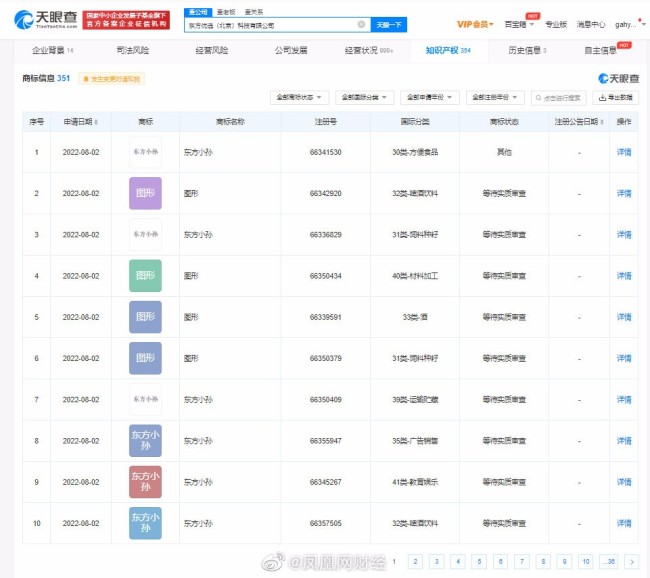Open the red 东方小孙 trademark image in row 9

[146, 482]
